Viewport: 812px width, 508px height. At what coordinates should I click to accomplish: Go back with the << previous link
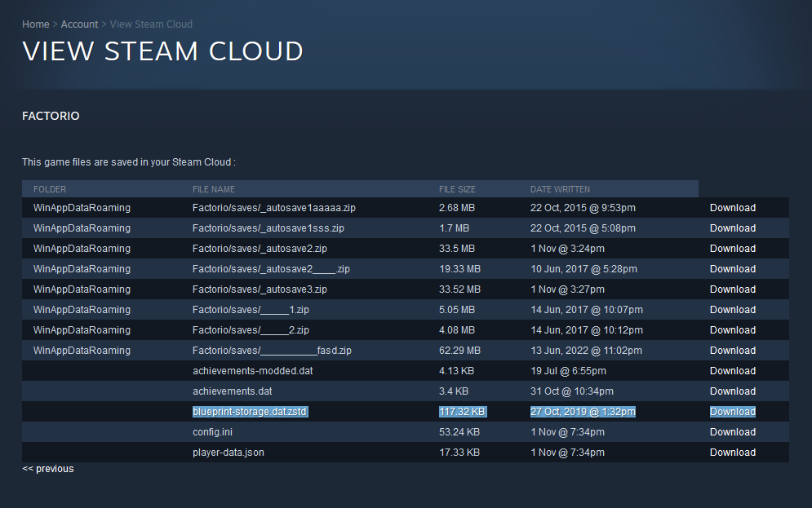47,469
